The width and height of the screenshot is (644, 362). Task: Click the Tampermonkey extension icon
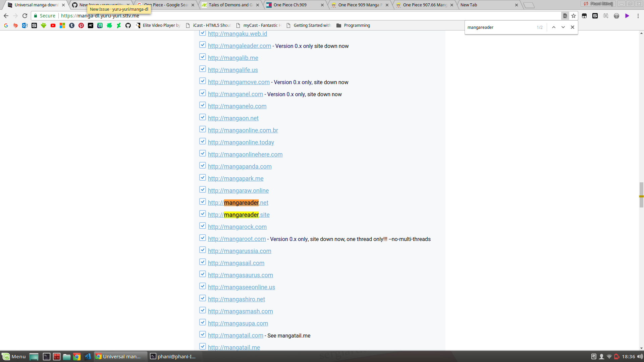click(x=584, y=16)
